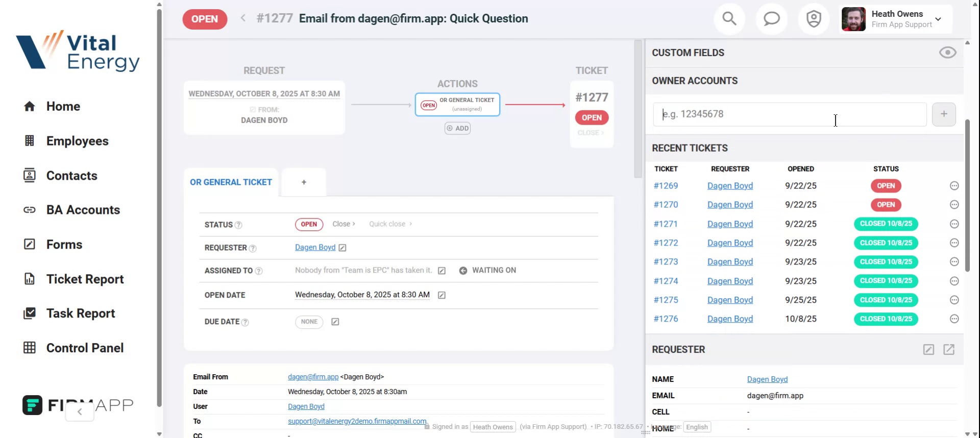
Task: Open ticket #1273 link
Action: click(666, 262)
